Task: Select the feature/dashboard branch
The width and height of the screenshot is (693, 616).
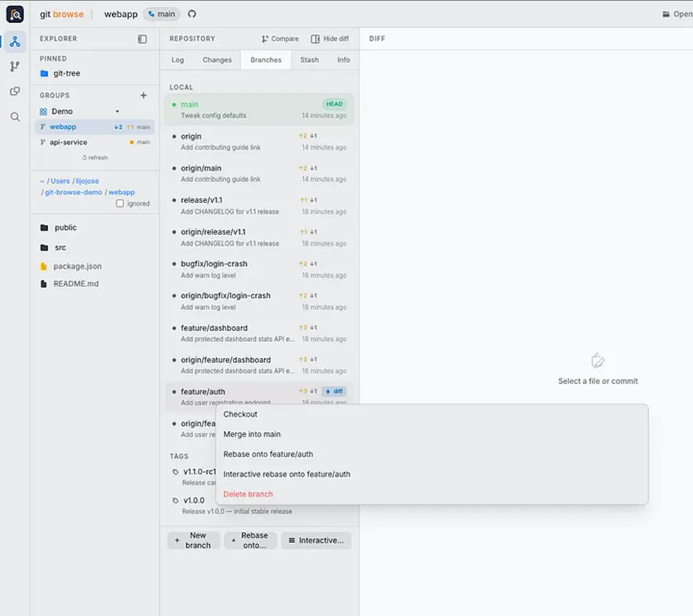Action: pyautogui.click(x=259, y=333)
